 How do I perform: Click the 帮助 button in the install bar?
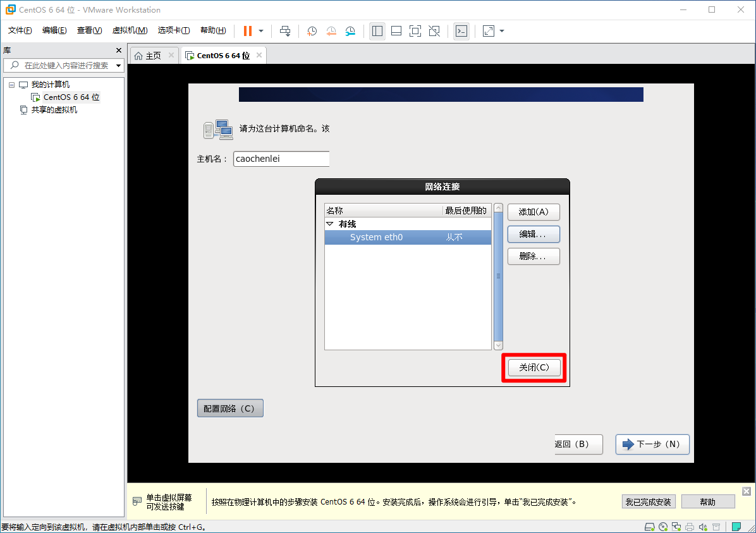pyautogui.click(x=708, y=501)
